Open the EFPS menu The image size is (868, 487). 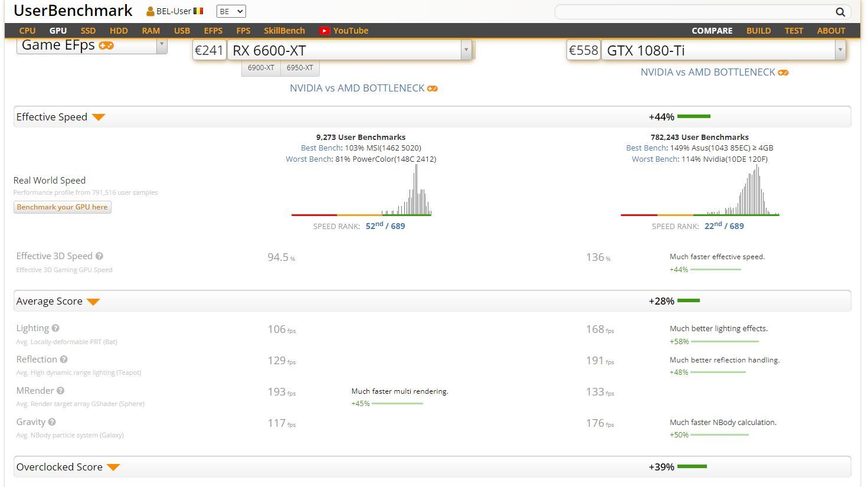tap(213, 31)
